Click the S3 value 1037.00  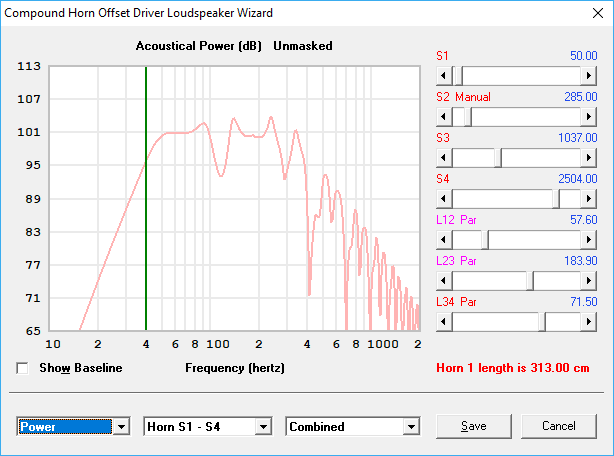click(x=578, y=138)
